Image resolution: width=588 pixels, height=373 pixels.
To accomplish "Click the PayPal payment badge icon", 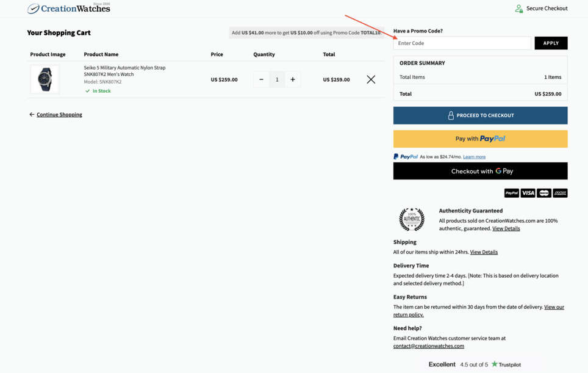I will (512, 193).
